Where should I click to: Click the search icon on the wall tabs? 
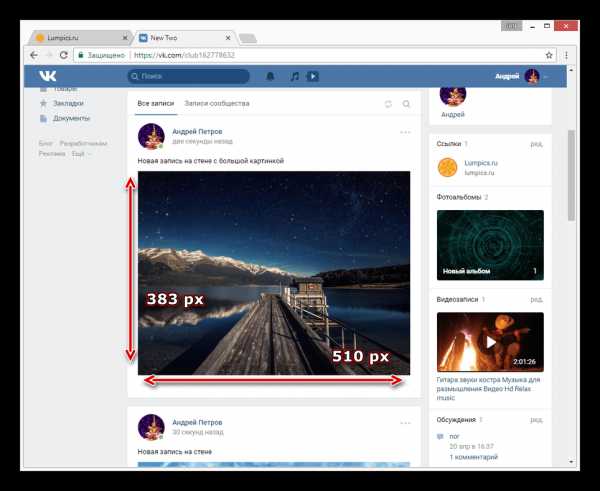point(406,104)
